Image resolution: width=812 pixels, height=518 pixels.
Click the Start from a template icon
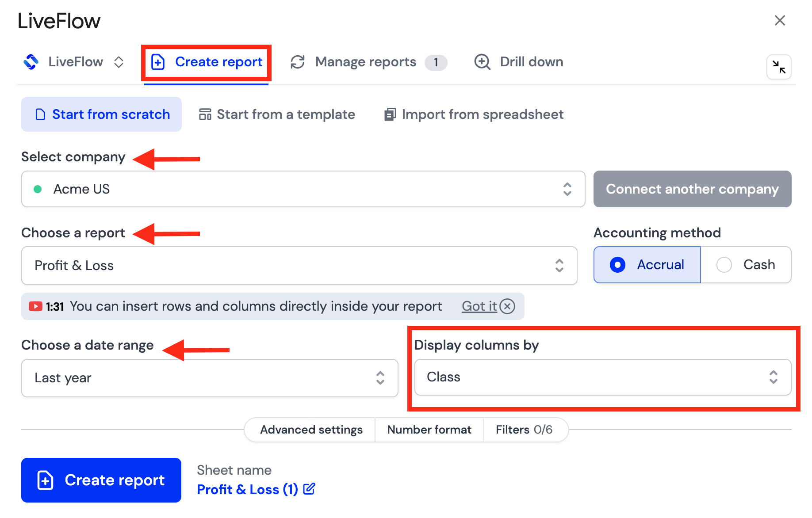(205, 114)
